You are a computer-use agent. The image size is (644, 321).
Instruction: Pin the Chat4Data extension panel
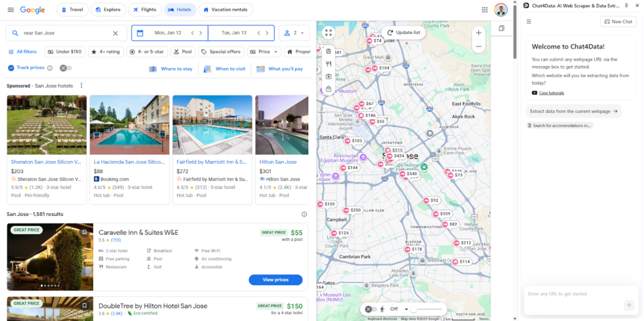pos(626,5)
